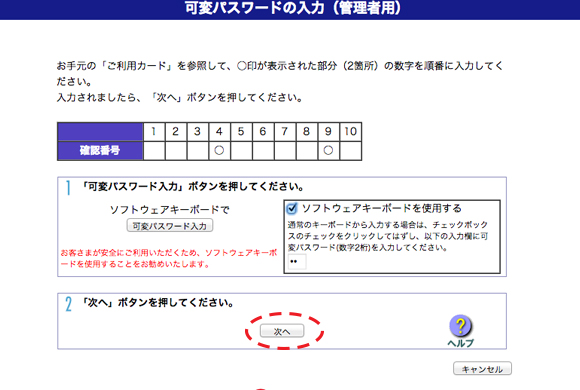Click the 次へ button
The width and height of the screenshot is (580, 390).
coord(282,331)
